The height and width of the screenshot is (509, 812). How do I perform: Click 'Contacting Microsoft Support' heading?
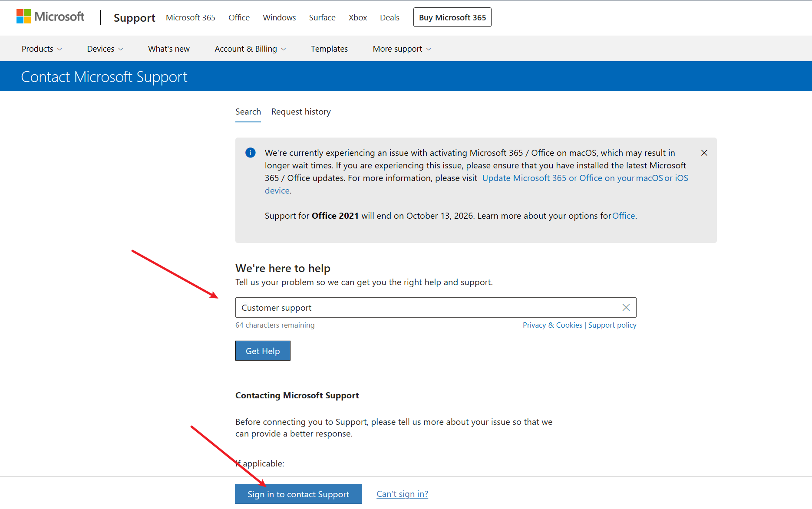pos(297,395)
